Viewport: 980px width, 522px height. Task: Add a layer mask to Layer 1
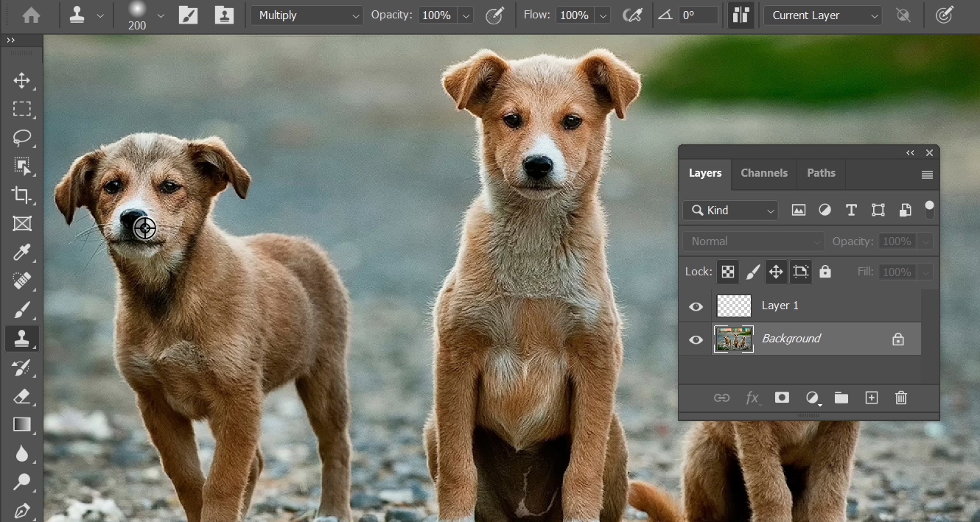782,398
